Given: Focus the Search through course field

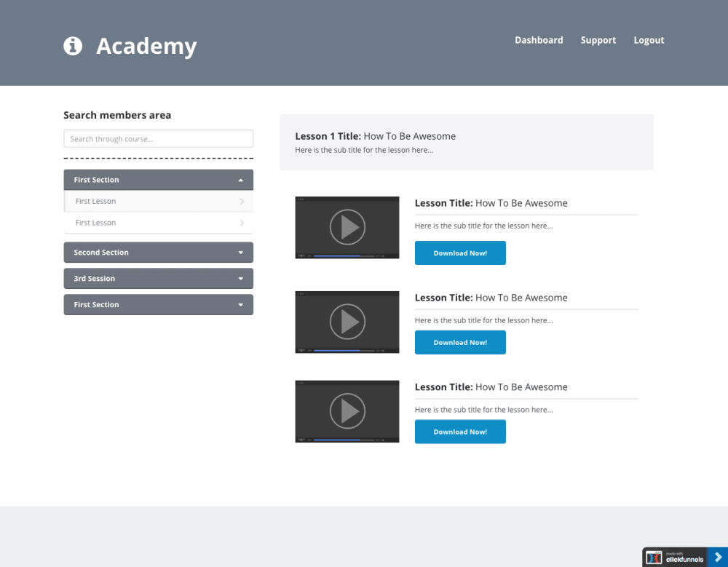Looking at the screenshot, I should pos(158,138).
